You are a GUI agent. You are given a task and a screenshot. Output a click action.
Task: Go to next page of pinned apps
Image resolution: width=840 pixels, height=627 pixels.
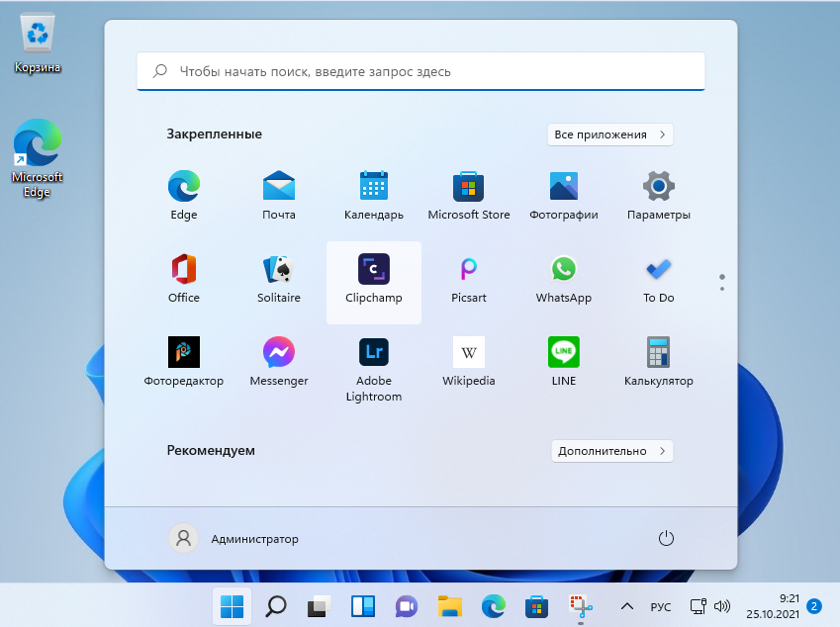coord(722,289)
